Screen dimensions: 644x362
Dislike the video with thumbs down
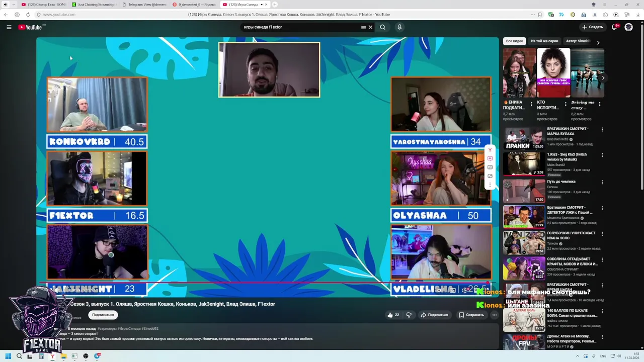point(409,315)
